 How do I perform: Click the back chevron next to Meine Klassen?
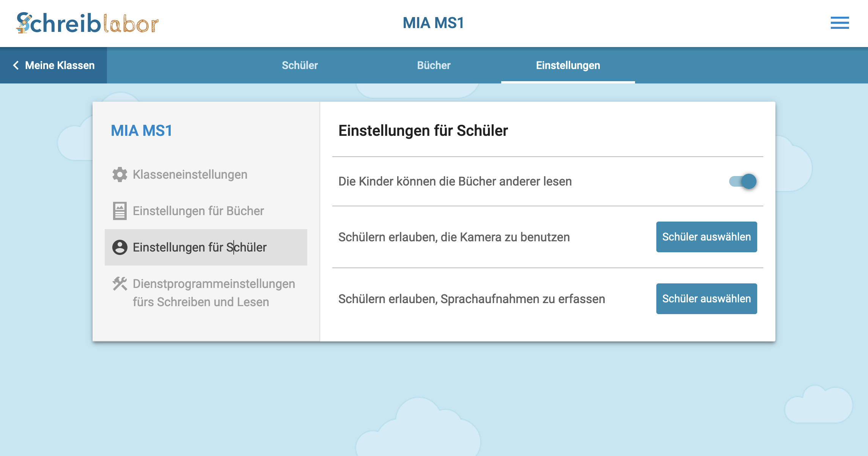(16, 65)
